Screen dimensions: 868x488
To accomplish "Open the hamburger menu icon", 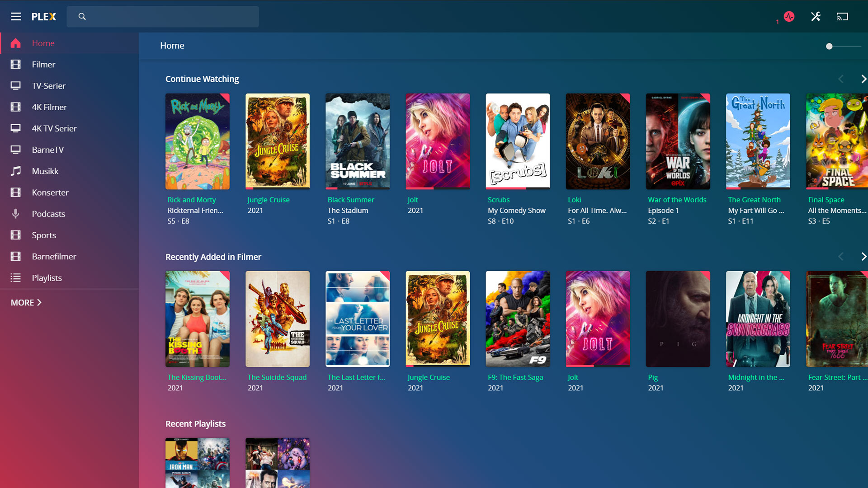I will click(16, 17).
